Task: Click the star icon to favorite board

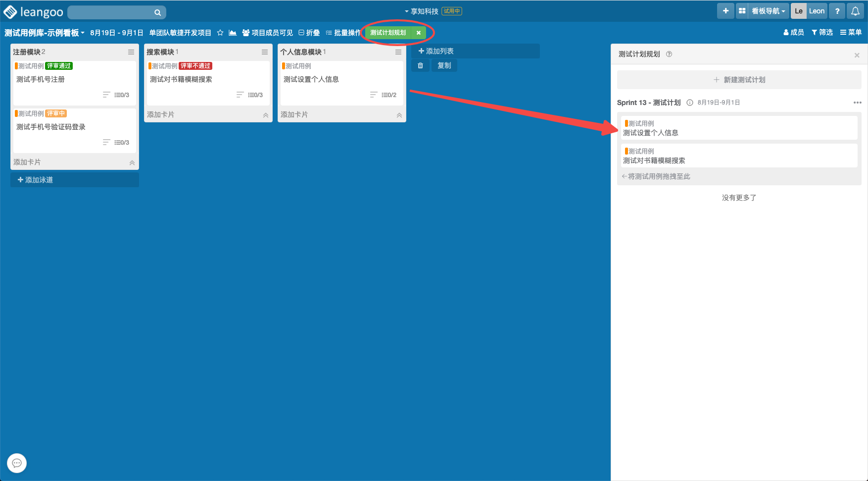Action: [x=220, y=33]
